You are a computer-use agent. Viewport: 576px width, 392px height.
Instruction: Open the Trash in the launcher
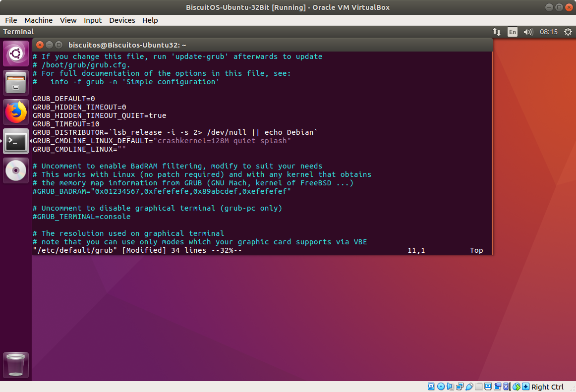pyautogui.click(x=16, y=366)
